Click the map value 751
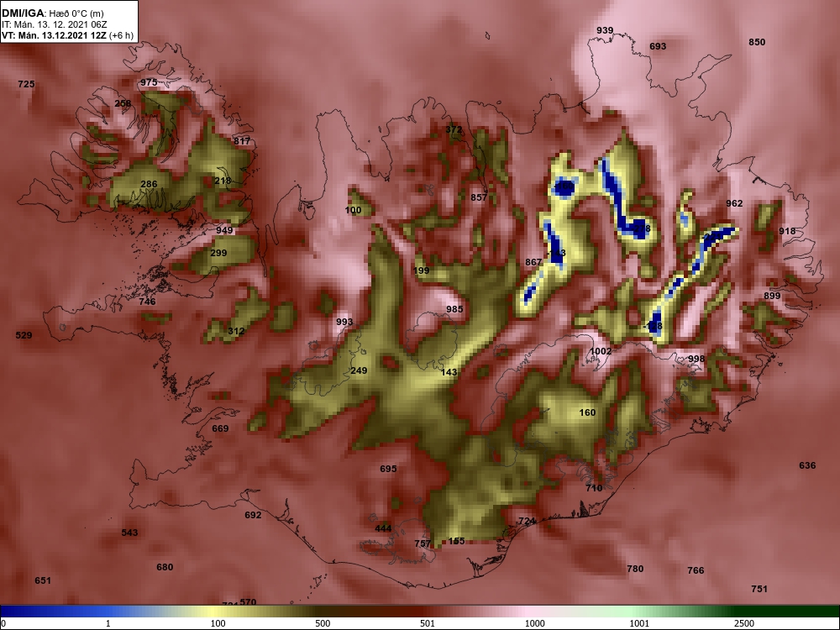This screenshot has width=840, height=630. point(759,590)
